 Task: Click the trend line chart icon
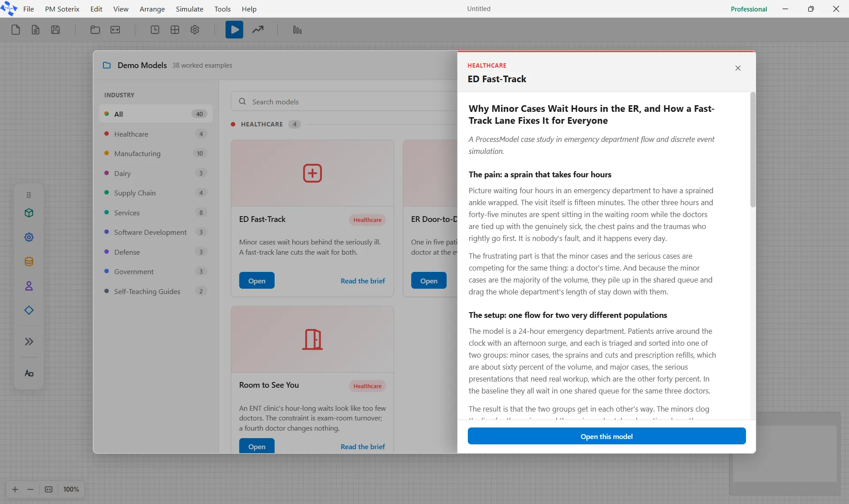click(258, 30)
